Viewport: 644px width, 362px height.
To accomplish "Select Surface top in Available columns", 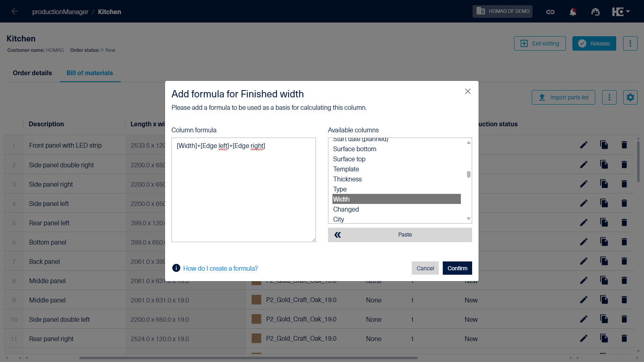I will (396, 159).
